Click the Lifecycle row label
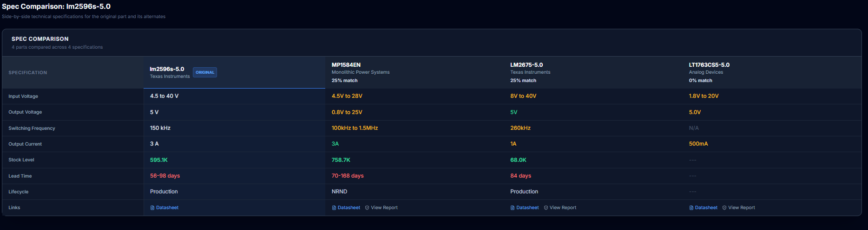The height and width of the screenshot is (230, 868). (x=19, y=192)
